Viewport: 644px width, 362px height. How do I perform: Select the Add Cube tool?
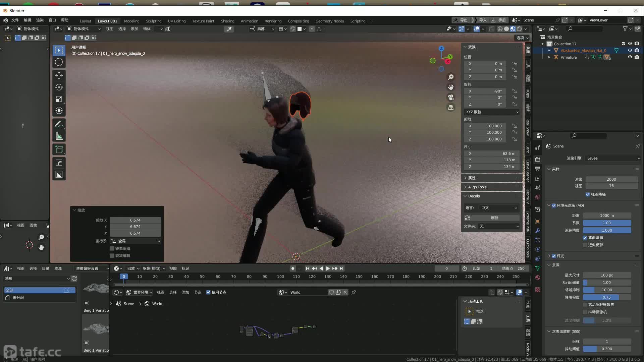tap(59, 149)
